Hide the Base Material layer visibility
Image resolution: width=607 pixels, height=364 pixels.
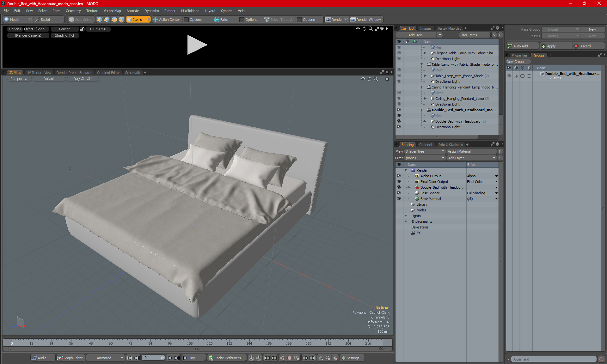(x=399, y=199)
